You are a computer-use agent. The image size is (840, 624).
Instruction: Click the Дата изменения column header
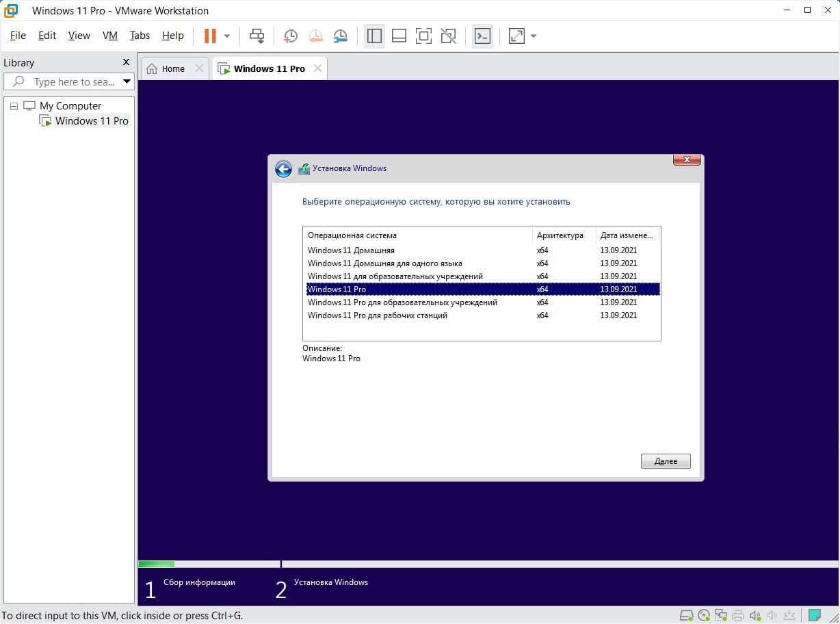click(627, 235)
